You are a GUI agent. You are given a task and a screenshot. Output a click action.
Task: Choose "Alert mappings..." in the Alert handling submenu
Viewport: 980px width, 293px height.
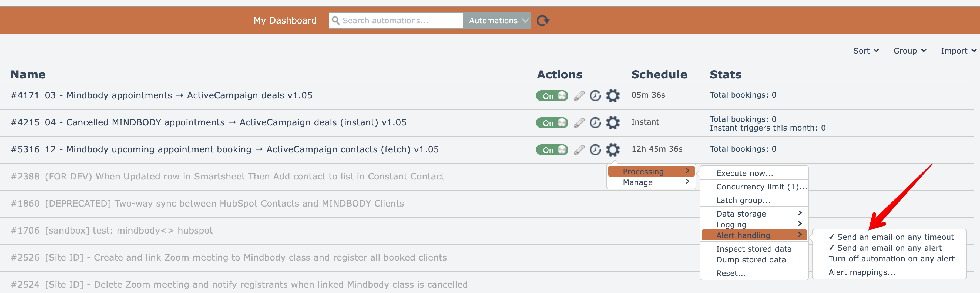click(862, 272)
